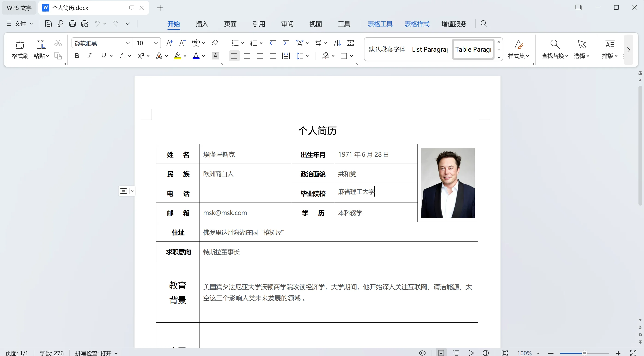Click the vertical scrollbar thumb
Viewport: 644px width, 356px height.
[640, 145]
